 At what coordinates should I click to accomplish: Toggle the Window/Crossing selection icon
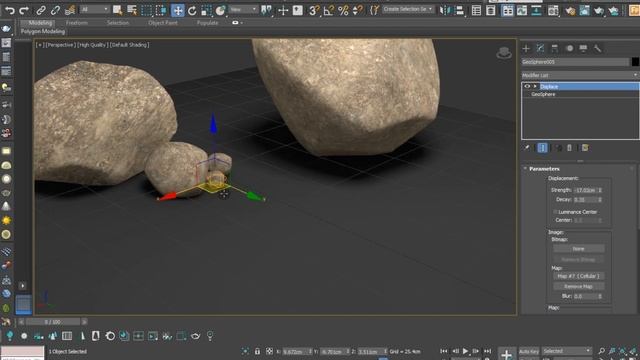pyautogui.click(x=161, y=10)
